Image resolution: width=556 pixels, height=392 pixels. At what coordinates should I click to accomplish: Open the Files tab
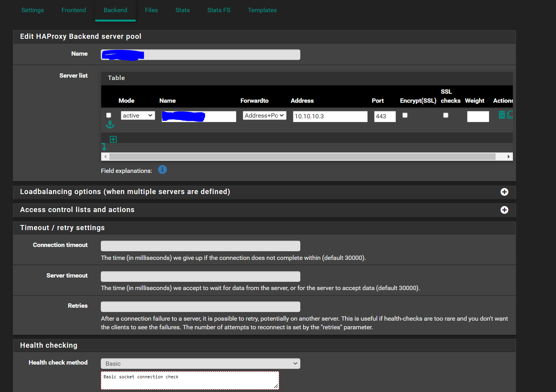(x=151, y=10)
